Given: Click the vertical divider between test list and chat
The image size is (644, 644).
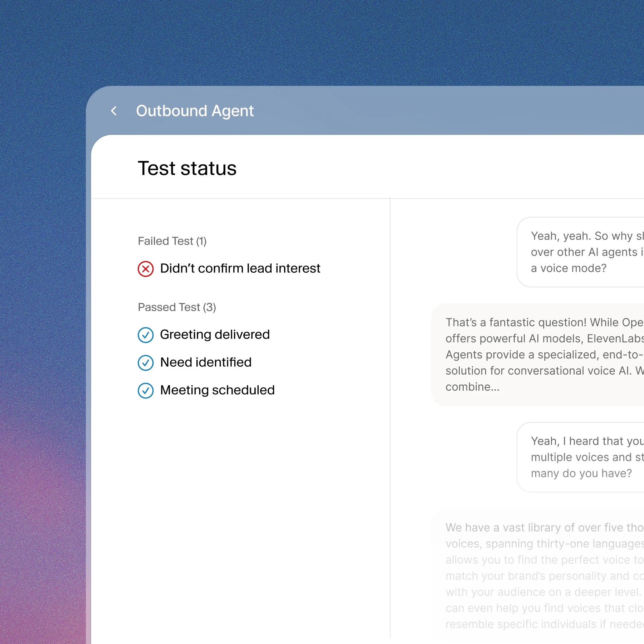Looking at the screenshot, I should [x=390, y=429].
